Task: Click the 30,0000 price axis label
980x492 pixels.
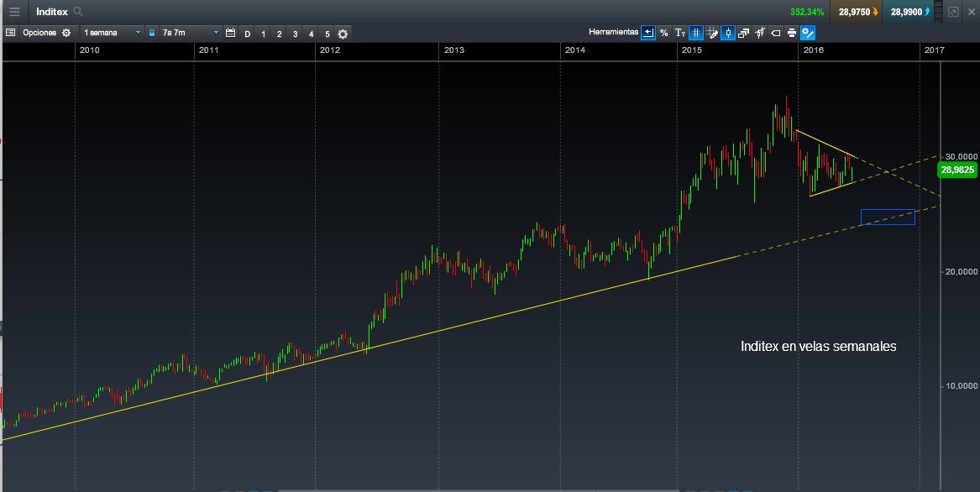Action: 962,156
